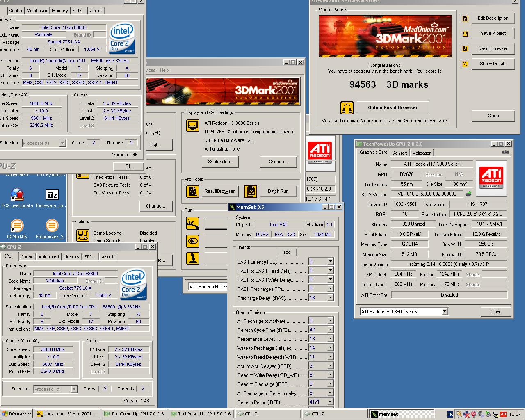This screenshot has width=525, height=420.
Task: Click the GPU-Z screenshot camera icon
Action: click(505, 152)
